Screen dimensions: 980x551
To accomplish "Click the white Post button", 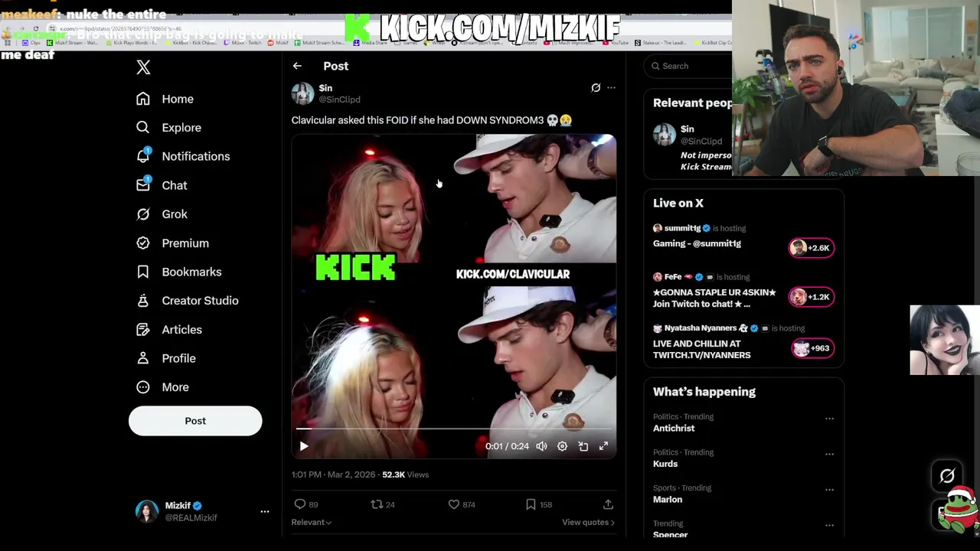I will click(195, 421).
